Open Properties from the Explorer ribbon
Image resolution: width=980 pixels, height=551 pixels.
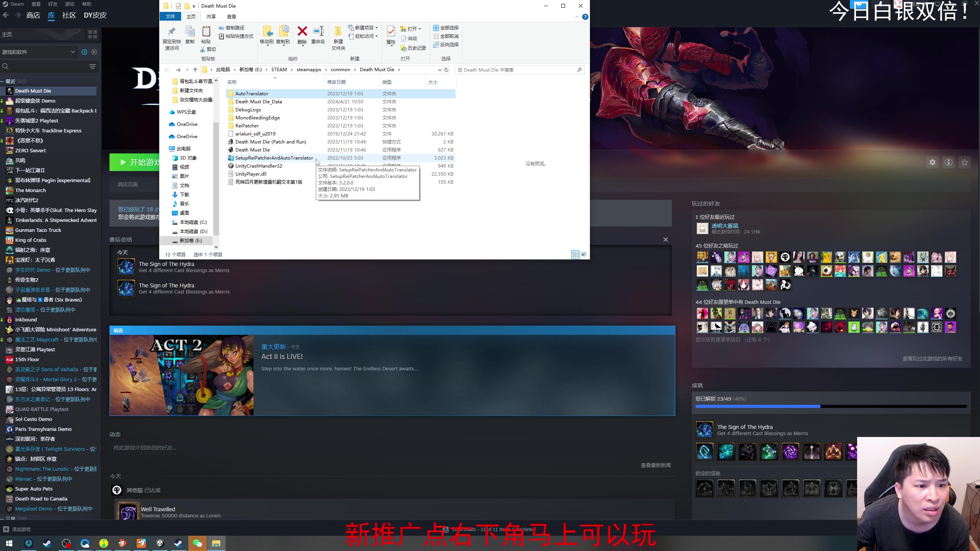391,36
